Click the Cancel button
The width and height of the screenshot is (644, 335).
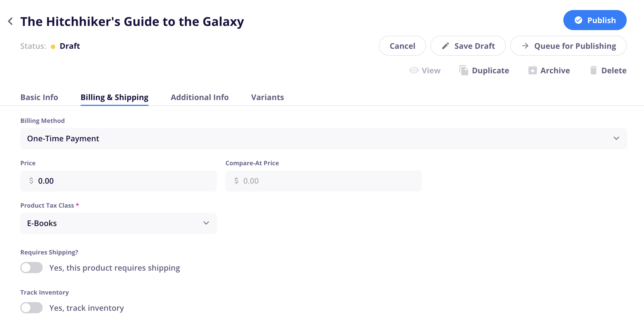pyautogui.click(x=402, y=46)
